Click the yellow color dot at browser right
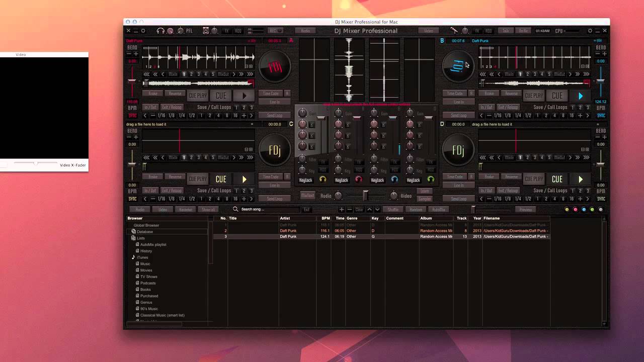Viewport: 644px width, 362px height. [x=568, y=210]
